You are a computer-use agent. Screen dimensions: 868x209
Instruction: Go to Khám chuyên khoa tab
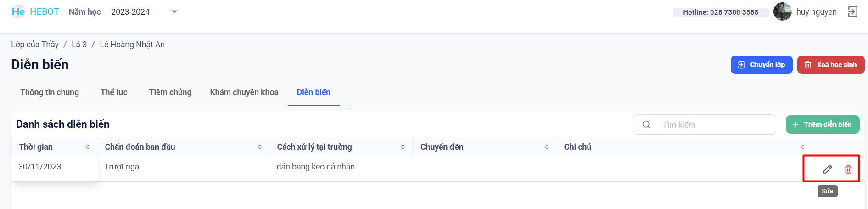[x=244, y=92]
